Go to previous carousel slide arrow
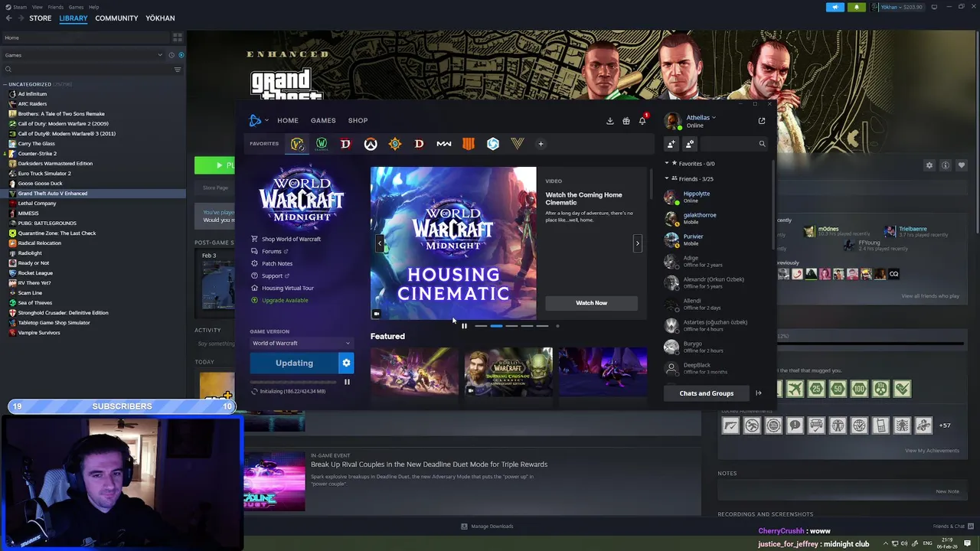 (380, 243)
